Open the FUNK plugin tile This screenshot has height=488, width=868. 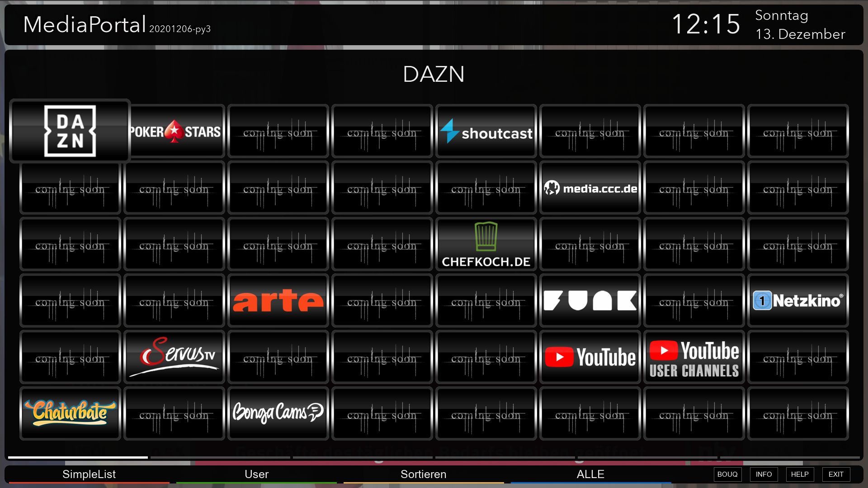pos(590,301)
